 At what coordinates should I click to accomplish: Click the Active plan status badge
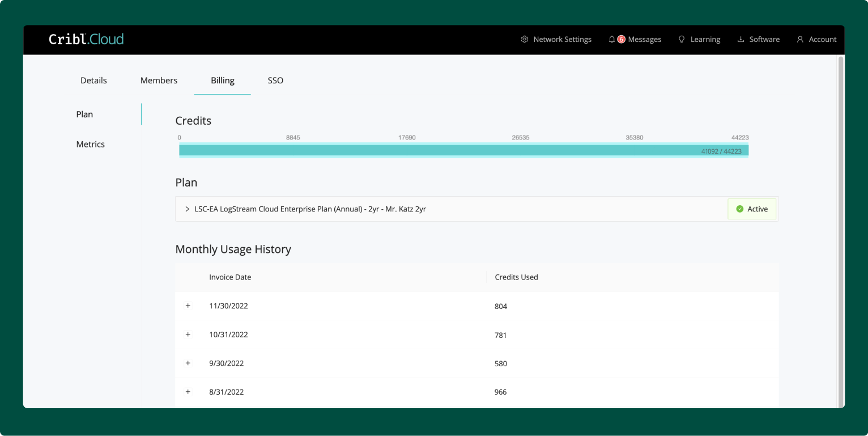(x=752, y=209)
